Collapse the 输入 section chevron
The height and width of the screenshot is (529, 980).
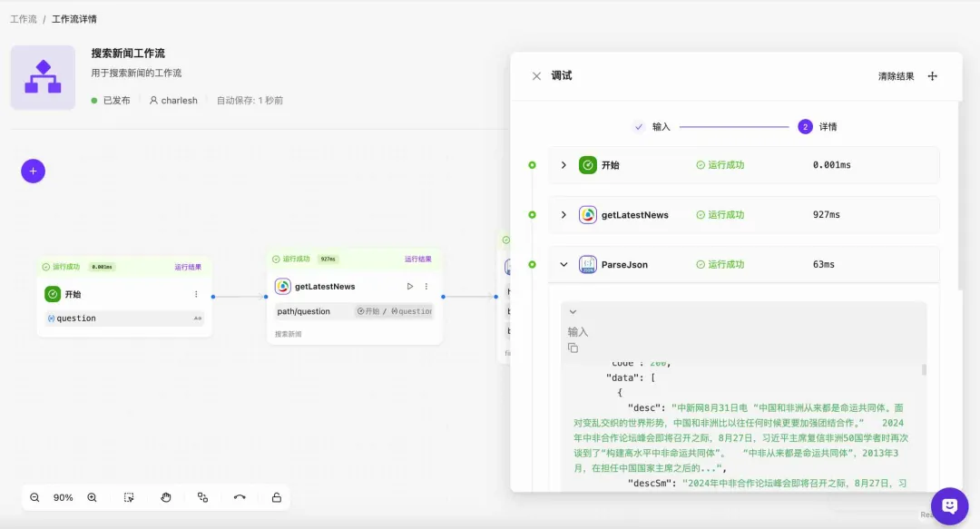(x=573, y=311)
